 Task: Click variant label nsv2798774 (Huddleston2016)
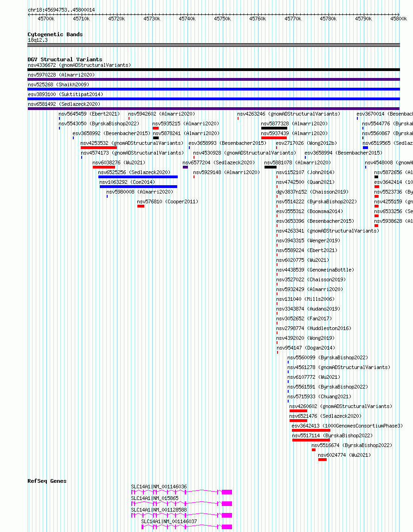(x=314, y=328)
